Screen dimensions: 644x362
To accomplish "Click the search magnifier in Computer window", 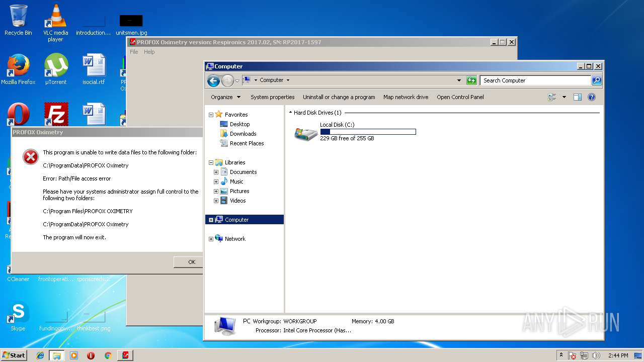I will pos(596,80).
